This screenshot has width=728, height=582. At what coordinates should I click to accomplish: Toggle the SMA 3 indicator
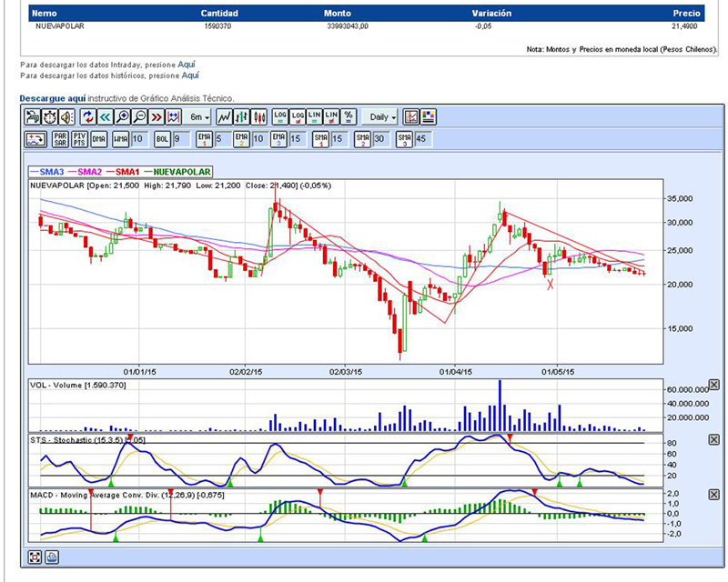(404, 139)
